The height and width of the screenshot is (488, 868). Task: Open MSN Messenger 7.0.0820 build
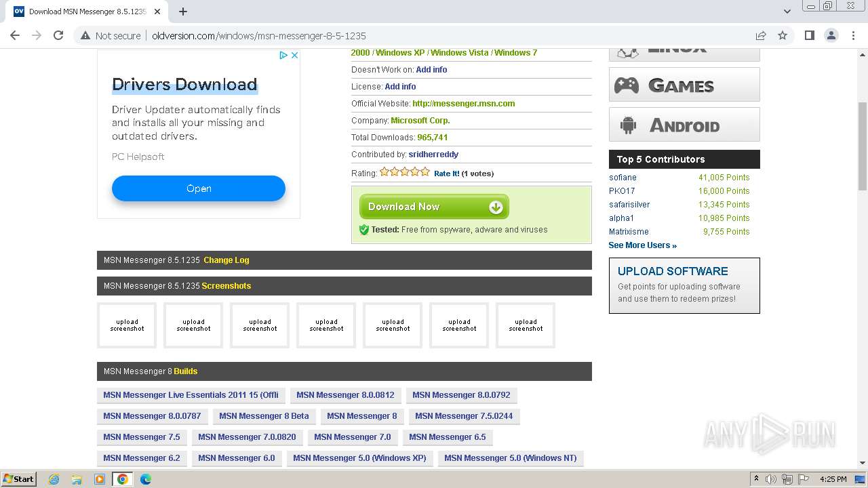[x=247, y=437]
